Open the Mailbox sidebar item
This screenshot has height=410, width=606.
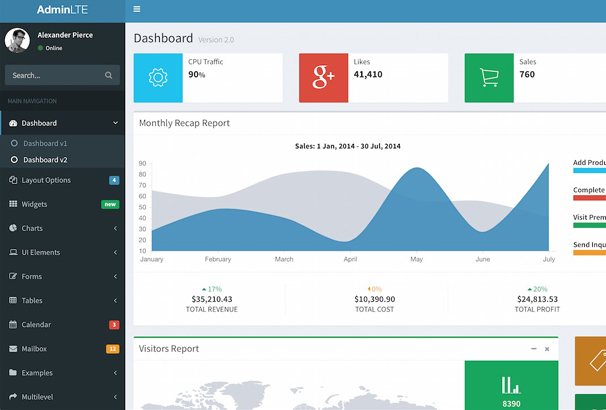35,348
